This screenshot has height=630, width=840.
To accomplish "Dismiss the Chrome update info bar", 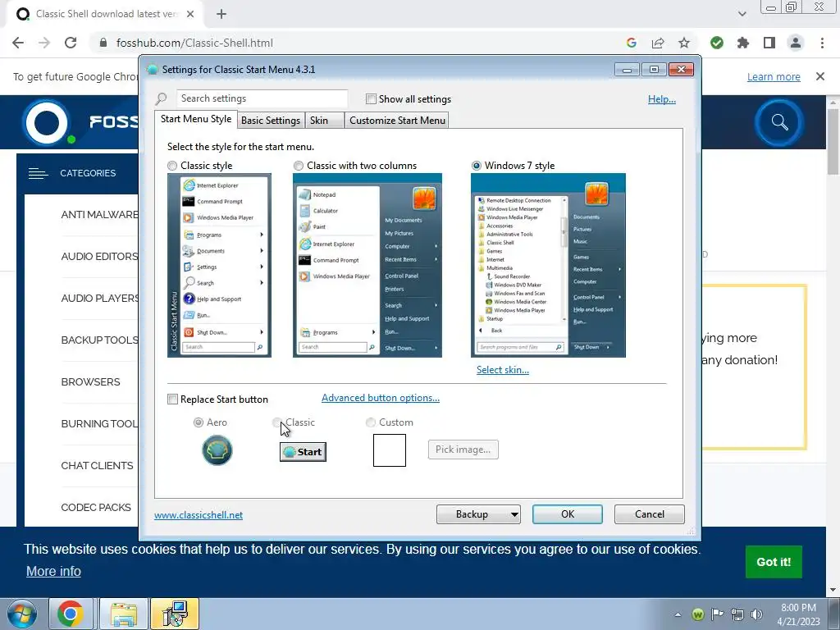I will (820, 76).
